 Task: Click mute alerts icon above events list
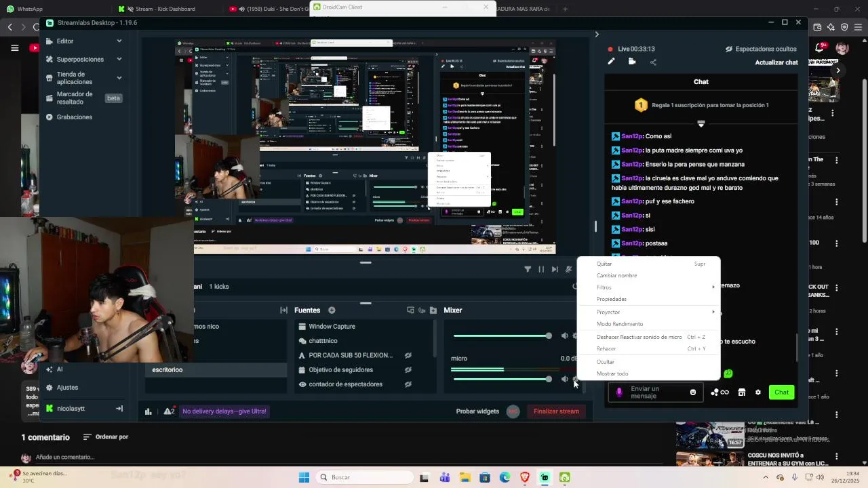point(568,269)
